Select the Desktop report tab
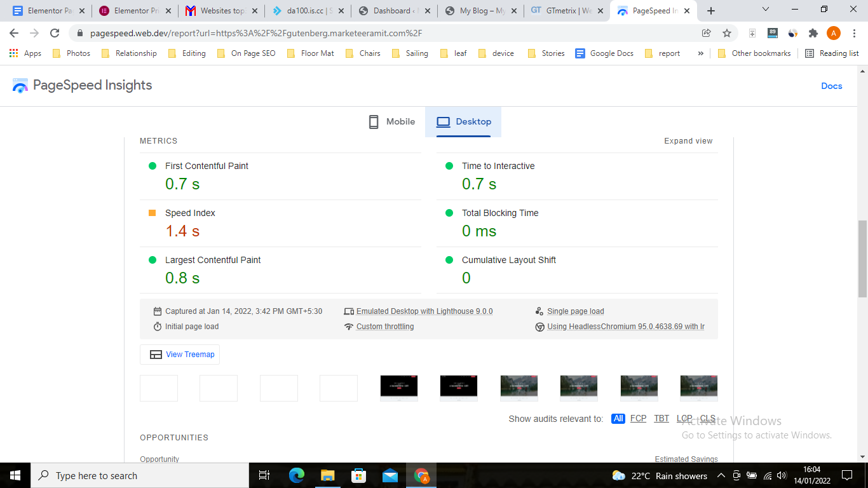 (x=463, y=121)
